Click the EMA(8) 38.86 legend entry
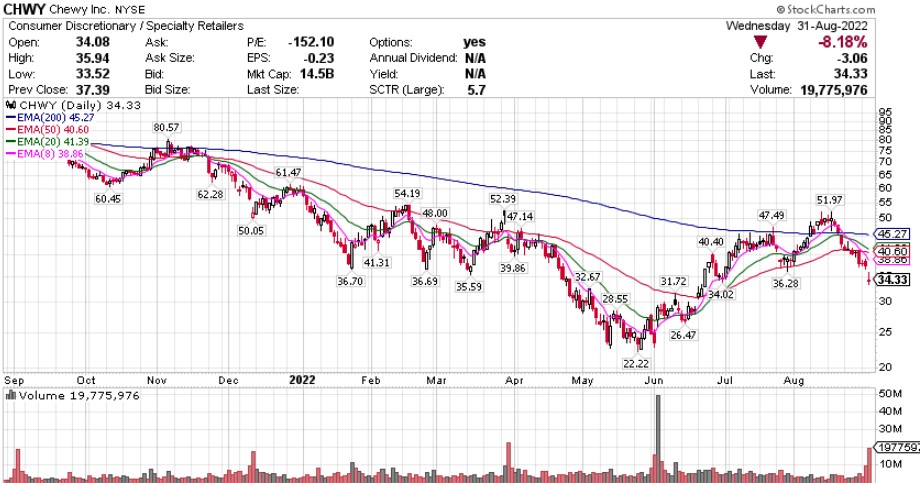The height and width of the screenshot is (483, 923). [45, 154]
